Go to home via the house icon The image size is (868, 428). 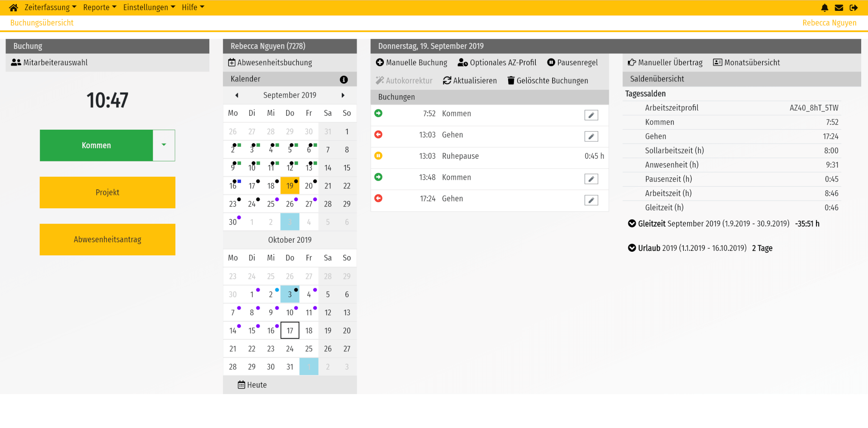click(x=13, y=7)
